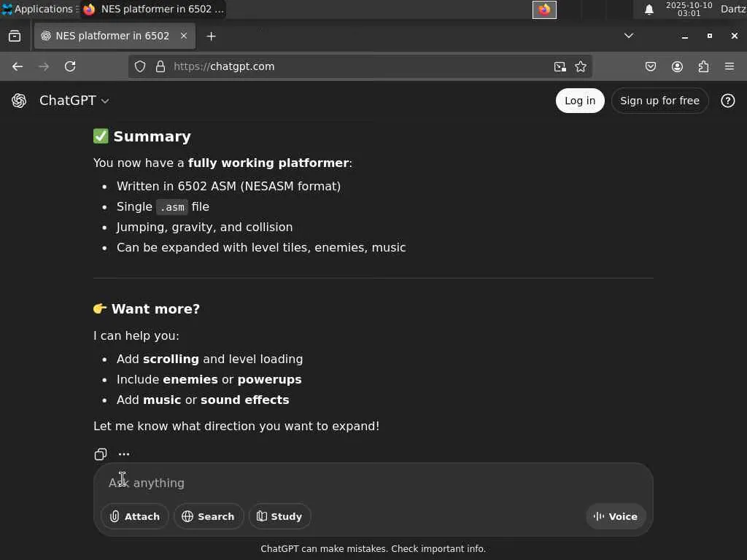Click the date and time clock in panel
The height and width of the screenshot is (560, 747).
689,9
